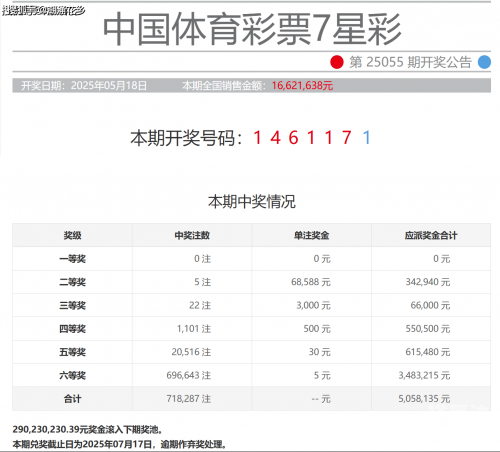Click the red winning number 6
Image resolution: width=500 pixels, height=452 pixels.
click(293, 138)
